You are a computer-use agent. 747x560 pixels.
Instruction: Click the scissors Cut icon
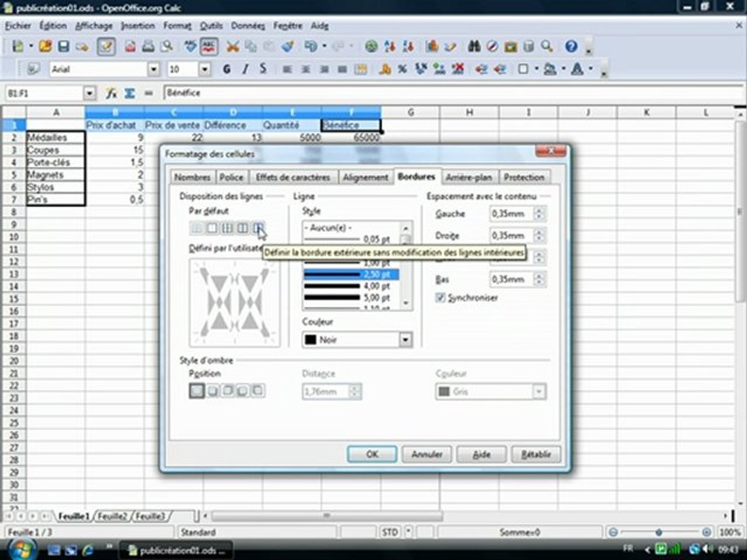[x=232, y=47]
